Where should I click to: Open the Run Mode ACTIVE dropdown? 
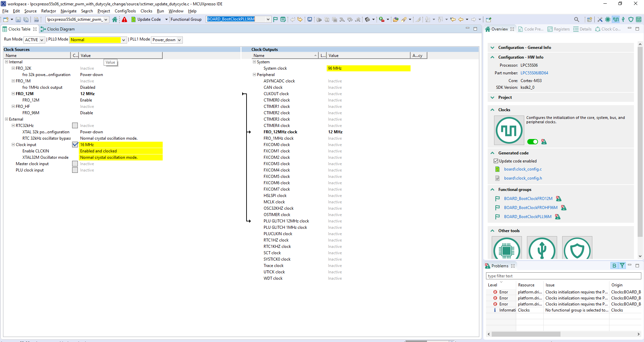(34, 40)
